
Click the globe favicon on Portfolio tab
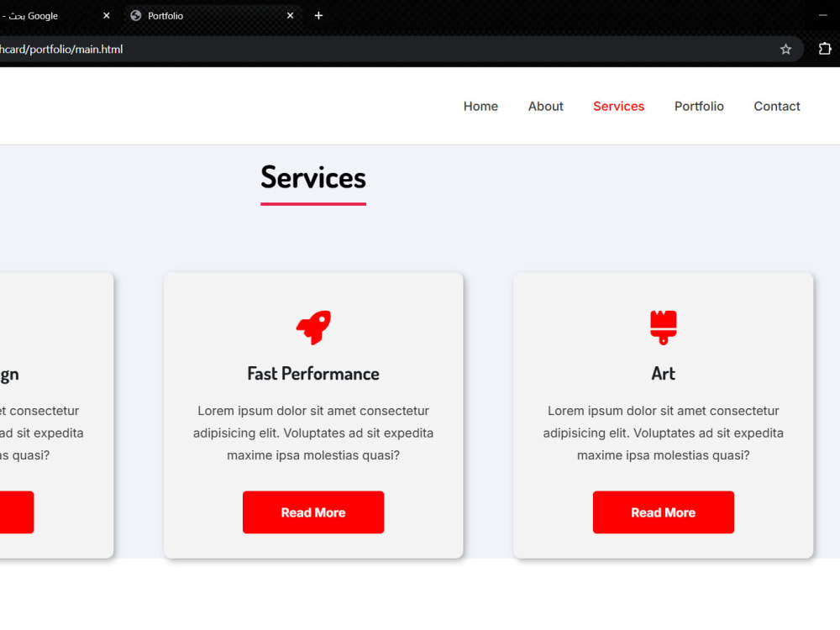click(136, 15)
